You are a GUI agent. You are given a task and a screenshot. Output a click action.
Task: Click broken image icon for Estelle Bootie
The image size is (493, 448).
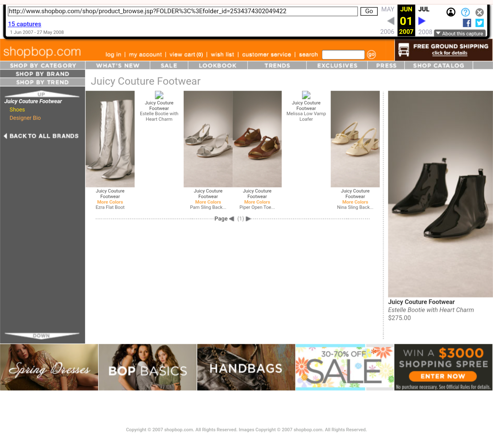[159, 95]
